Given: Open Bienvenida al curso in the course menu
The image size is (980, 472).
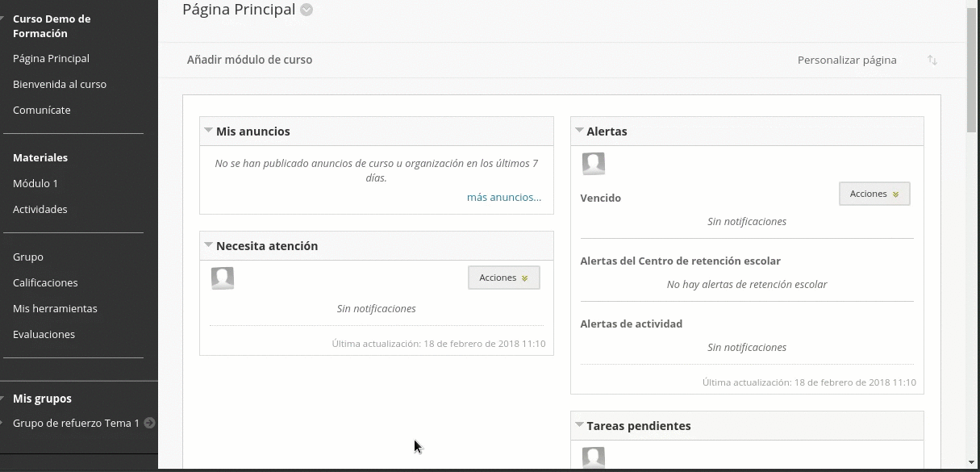Looking at the screenshot, I should pyautogui.click(x=60, y=84).
